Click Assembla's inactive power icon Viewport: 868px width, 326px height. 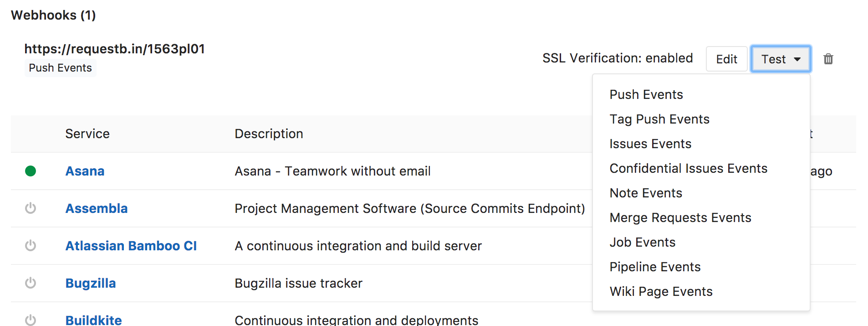point(31,208)
